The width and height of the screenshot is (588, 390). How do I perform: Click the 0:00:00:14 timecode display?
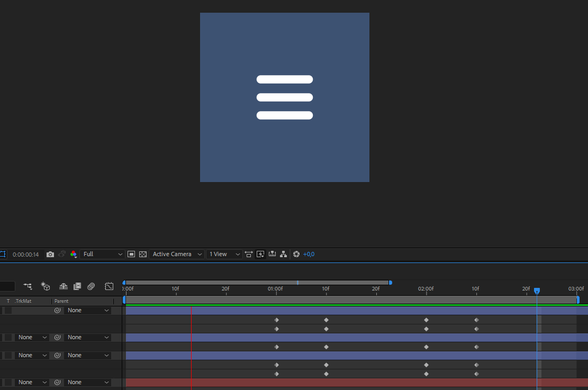pyautogui.click(x=25, y=255)
